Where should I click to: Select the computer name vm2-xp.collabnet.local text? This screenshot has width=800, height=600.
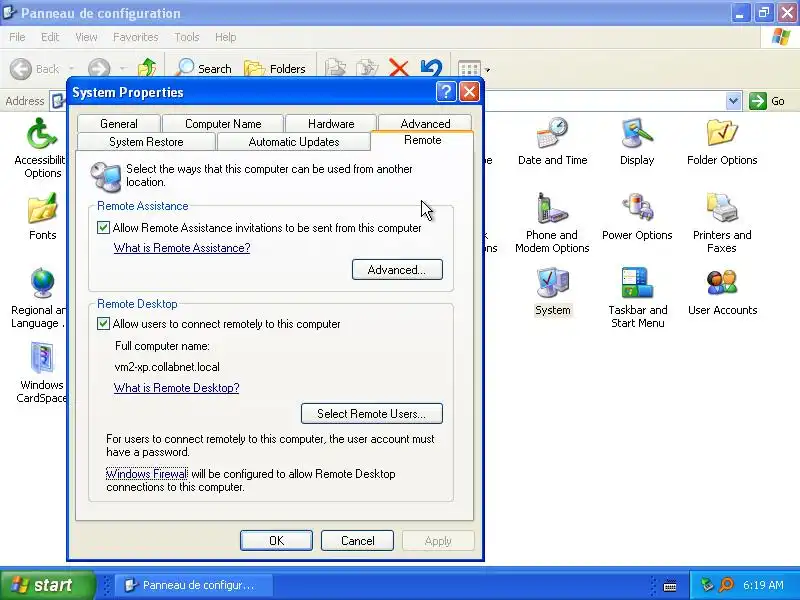coord(167,367)
